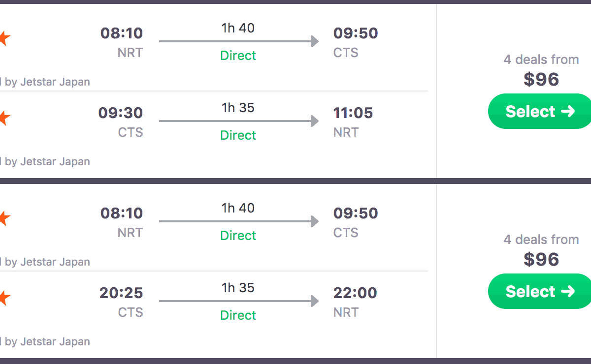Click route arrow between 09:30 and 11:05

[x=239, y=121]
